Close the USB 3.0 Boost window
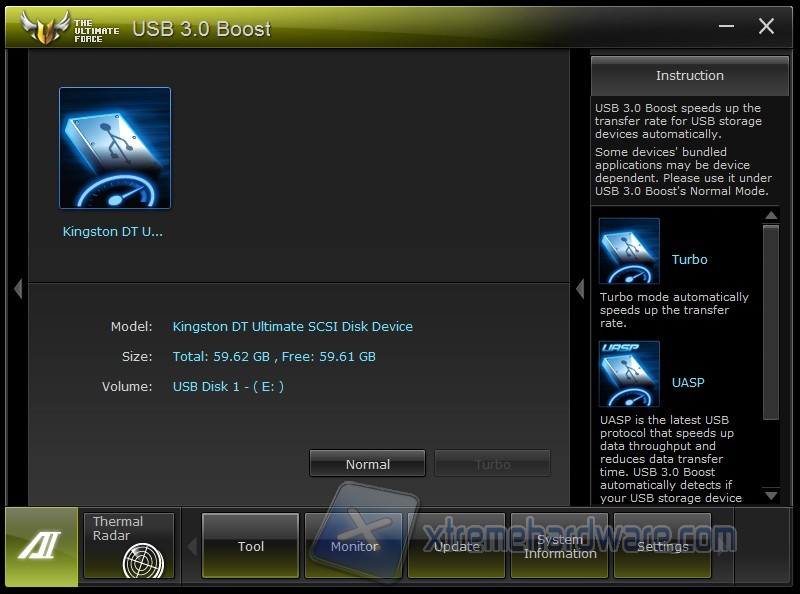This screenshot has height=594, width=800. (x=766, y=27)
